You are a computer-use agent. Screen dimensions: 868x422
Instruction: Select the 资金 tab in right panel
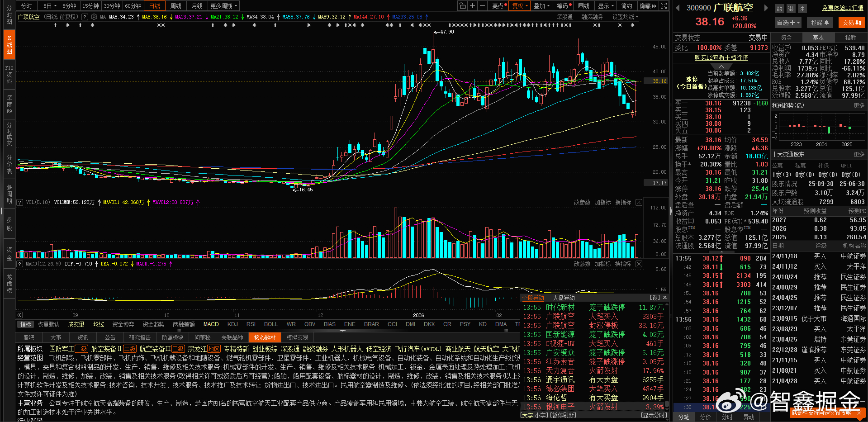click(787, 38)
